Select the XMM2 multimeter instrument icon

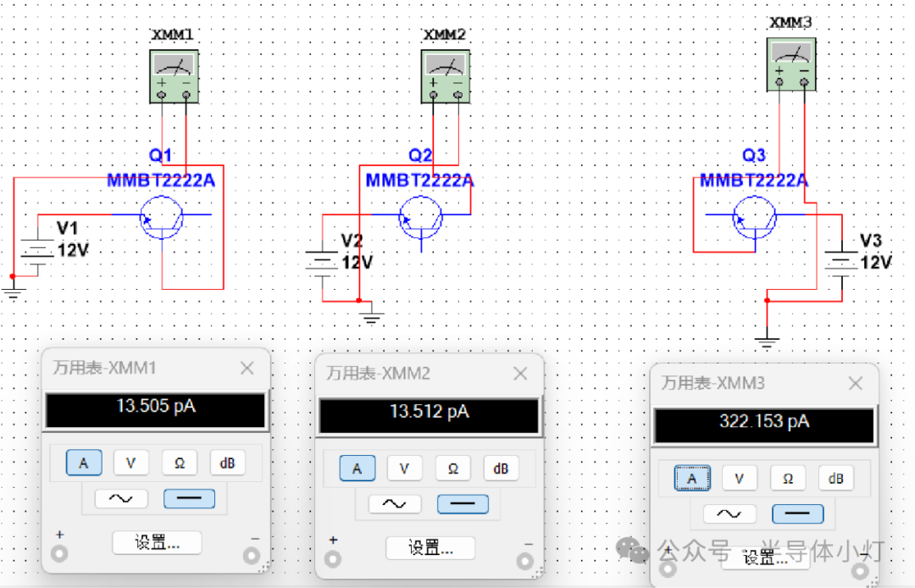tap(446, 76)
